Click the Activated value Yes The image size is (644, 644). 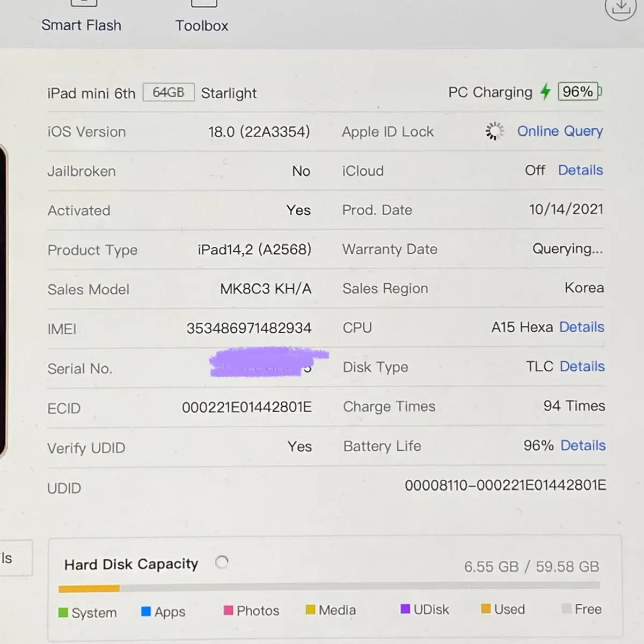click(x=298, y=210)
